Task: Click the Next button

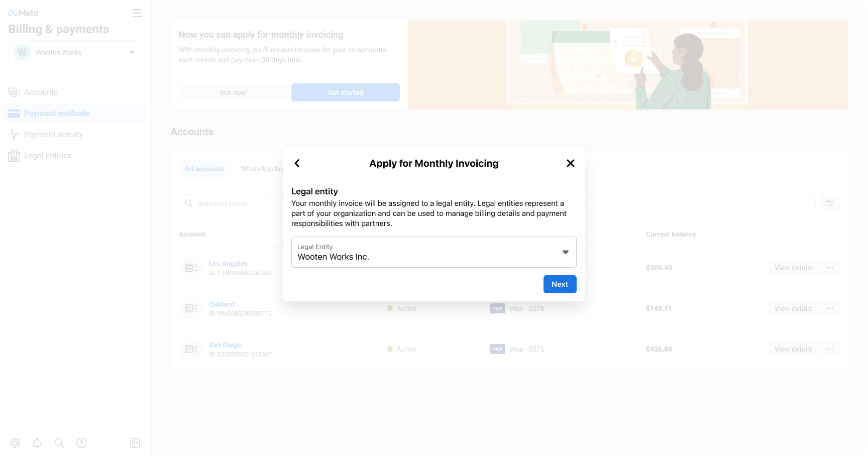Action: (560, 284)
